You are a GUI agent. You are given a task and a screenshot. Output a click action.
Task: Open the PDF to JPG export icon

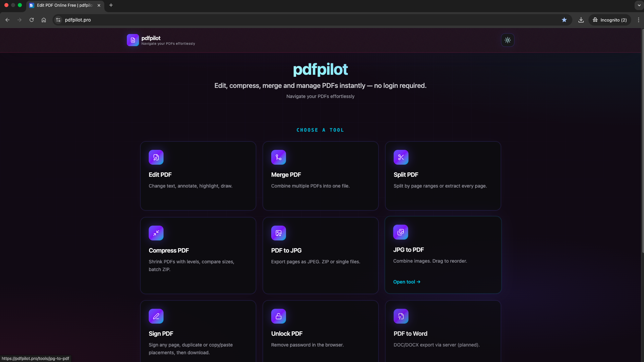pos(278,233)
